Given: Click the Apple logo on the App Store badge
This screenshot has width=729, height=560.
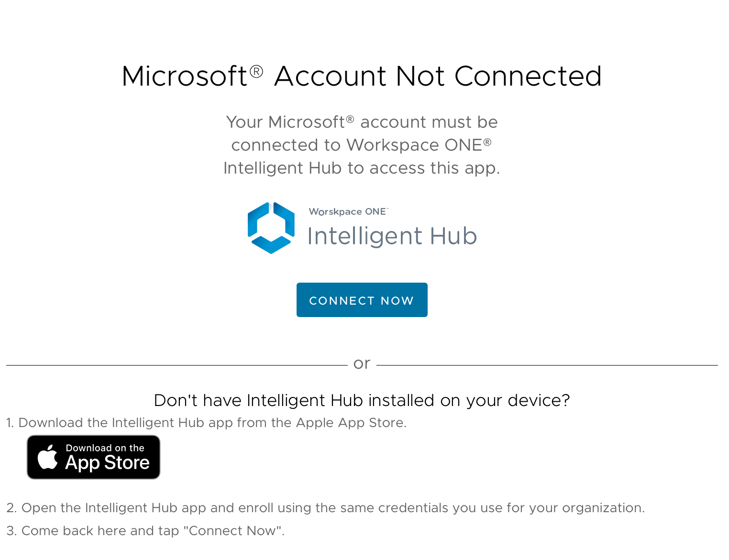Looking at the screenshot, I should (48, 457).
